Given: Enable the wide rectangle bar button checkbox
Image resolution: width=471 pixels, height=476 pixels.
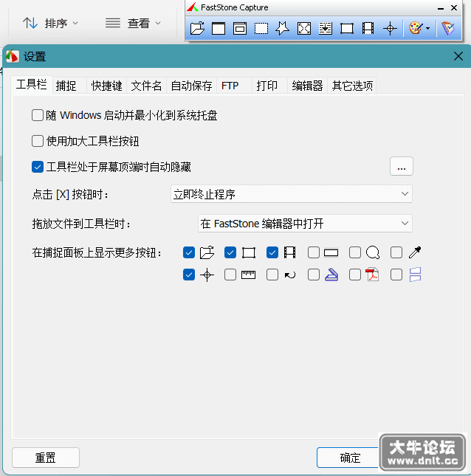Looking at the screenshot, I should coord(314,252).
